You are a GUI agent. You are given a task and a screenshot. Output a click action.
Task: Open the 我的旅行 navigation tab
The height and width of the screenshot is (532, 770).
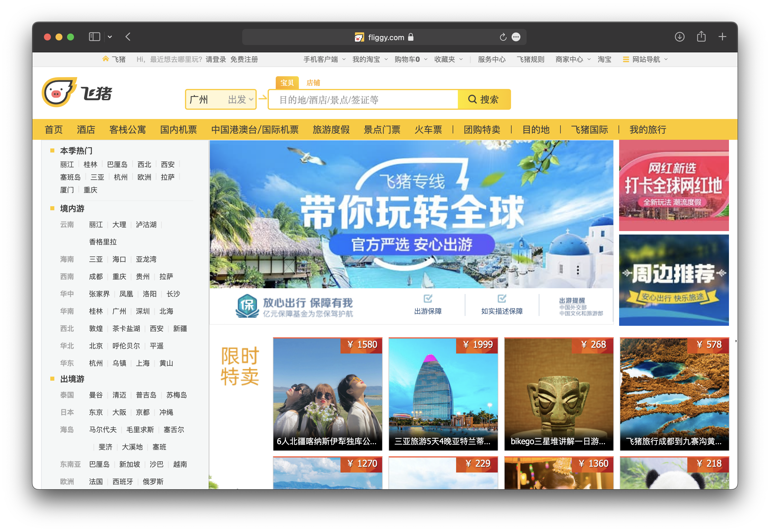[x=647, y=130]
